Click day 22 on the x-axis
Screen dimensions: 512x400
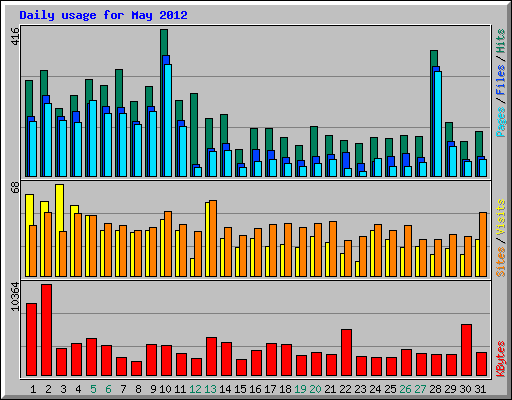(345, 389)
